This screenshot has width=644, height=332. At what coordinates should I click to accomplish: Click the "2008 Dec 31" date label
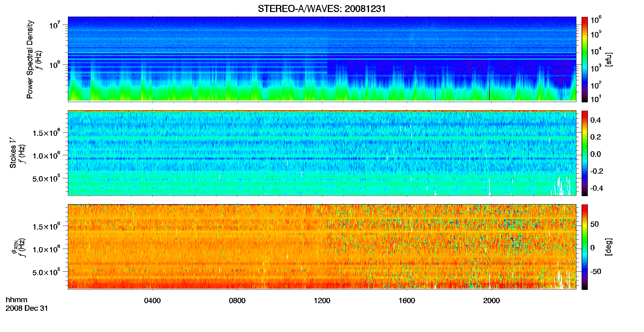pyautogui.click(x=27, y=308)
